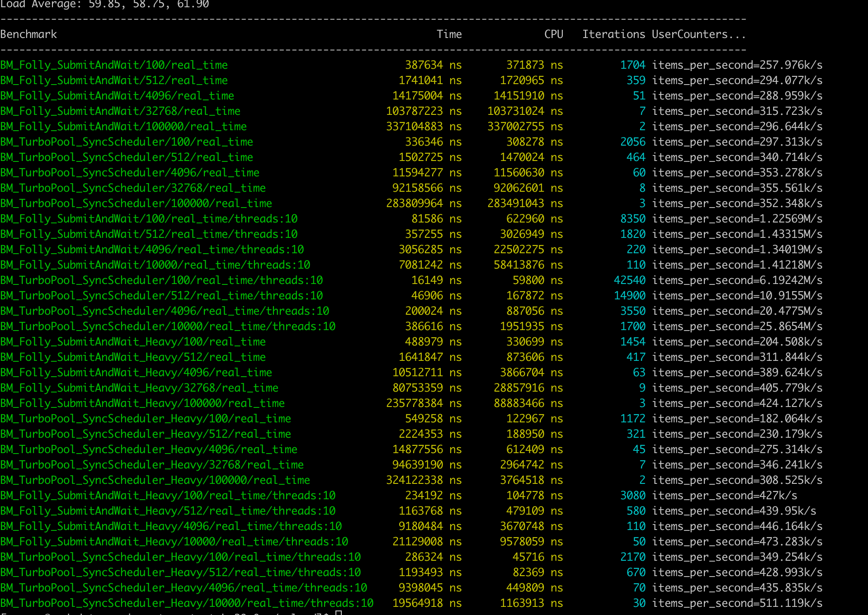The width and height of the screenshot is (868, 615).
Task: Click the Iterations column header
Action: pos(614,34)
